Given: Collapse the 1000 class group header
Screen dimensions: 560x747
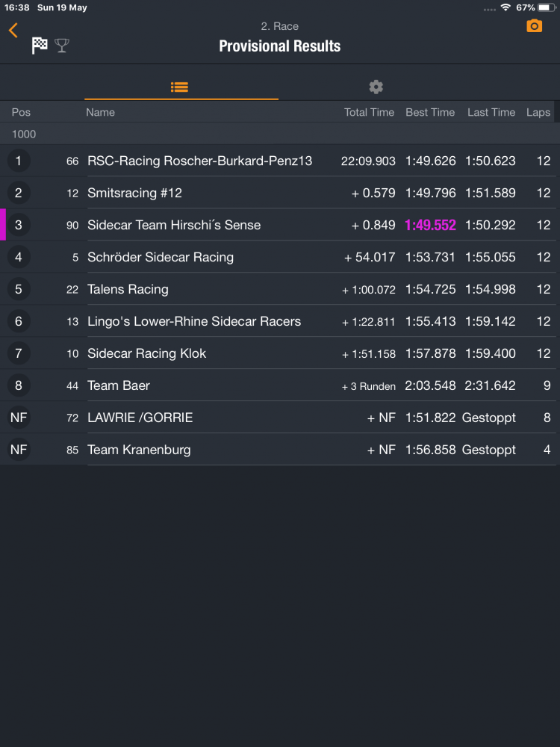Looking at the screenshot, I should click(x=280, y=134).
